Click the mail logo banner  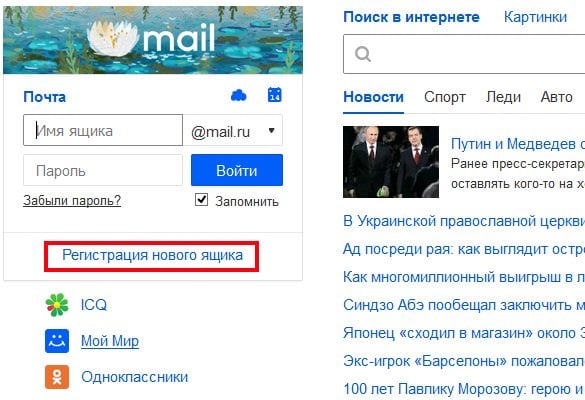point(153,40)
